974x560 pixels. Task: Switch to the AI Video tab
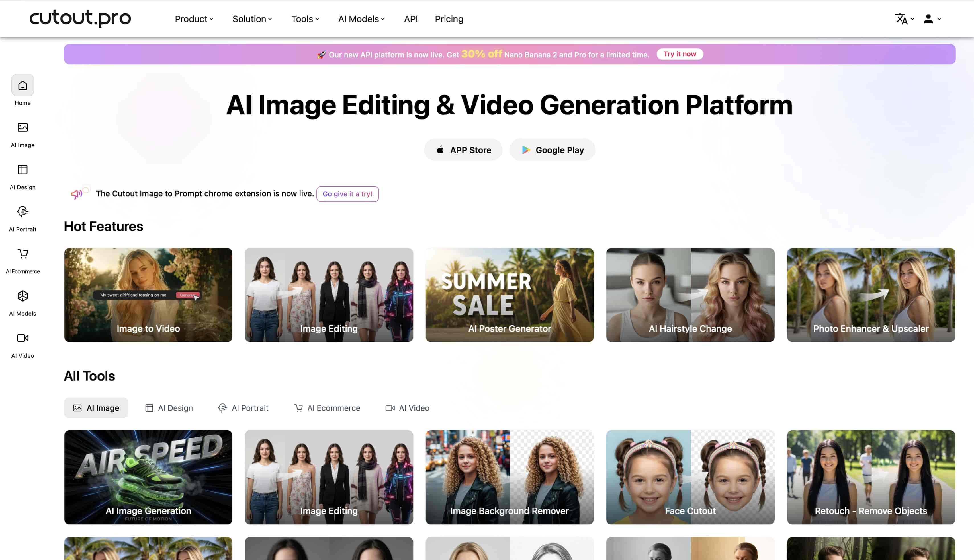[x=407, y=408]
